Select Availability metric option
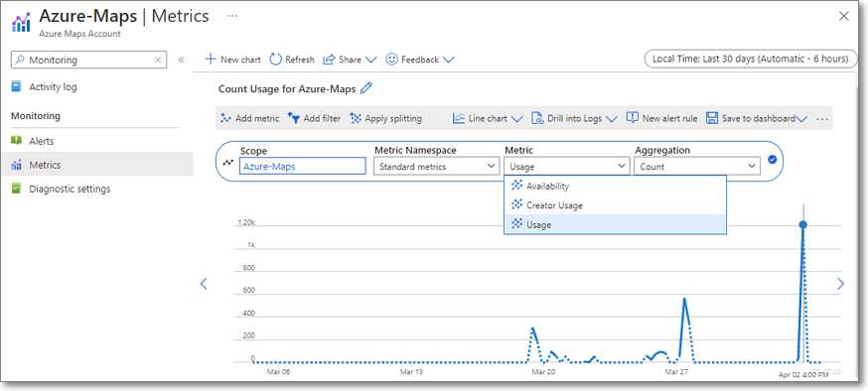 [x=615, y=186]
